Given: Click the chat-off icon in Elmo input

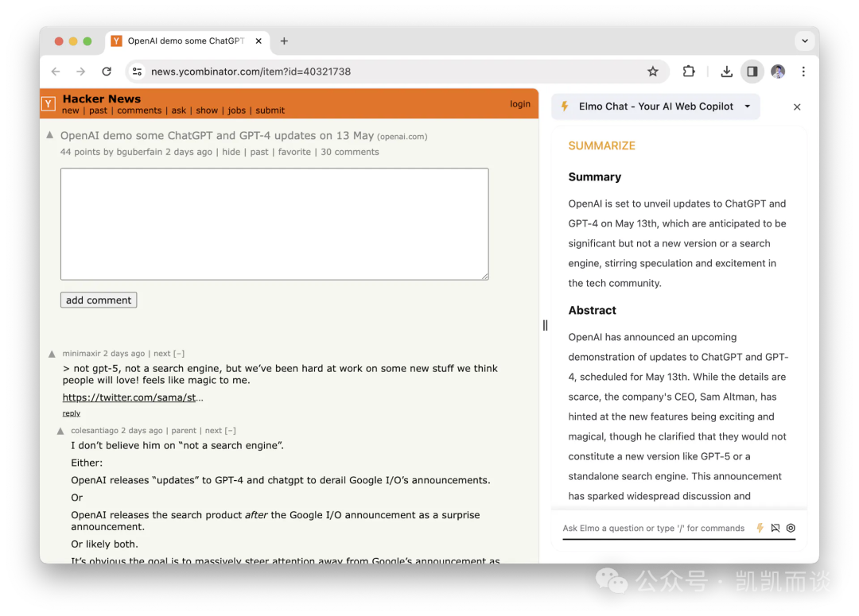Looking at the screenshot, I should pyautogui.click(x=775, y=528).
